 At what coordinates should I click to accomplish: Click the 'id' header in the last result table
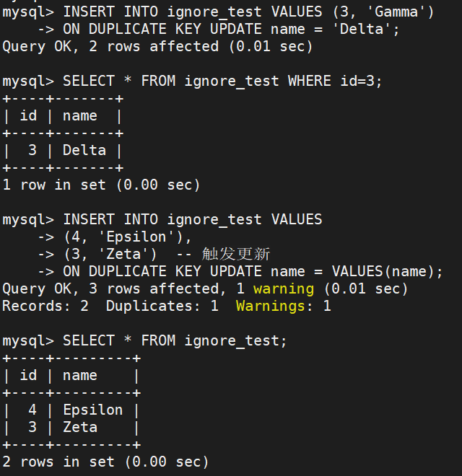[28, 375]
